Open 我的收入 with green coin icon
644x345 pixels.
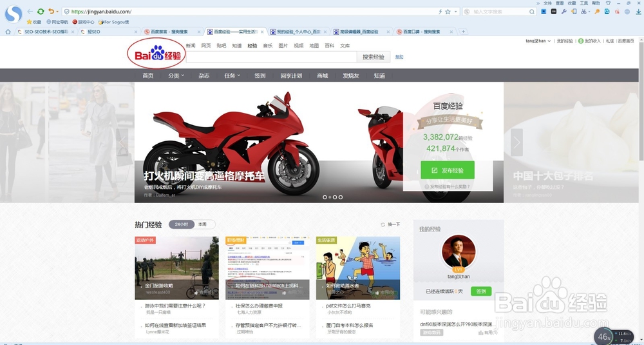(589, 41)
